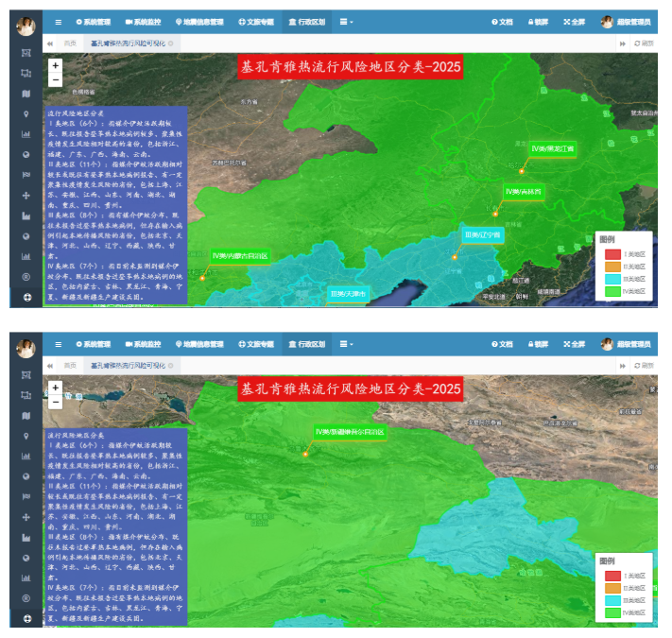Open location-pin sidebar icon in upper window
This screenshot has height=638, width=672.
point(26,114)
